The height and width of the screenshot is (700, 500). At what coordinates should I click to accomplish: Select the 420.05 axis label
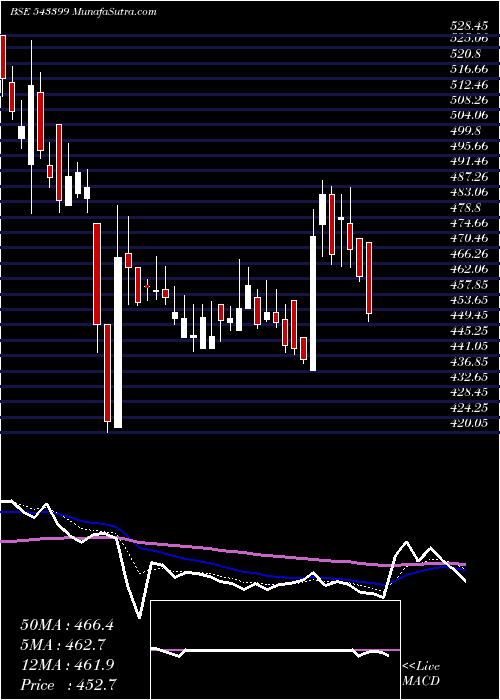click(x=468, y=422)
